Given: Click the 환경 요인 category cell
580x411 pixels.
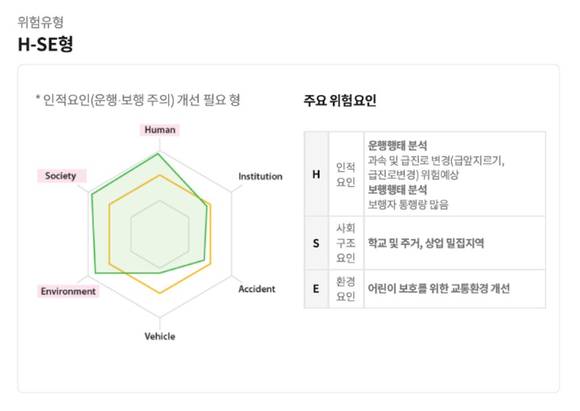Looking at the screenshot, I should tap(346, 289).
